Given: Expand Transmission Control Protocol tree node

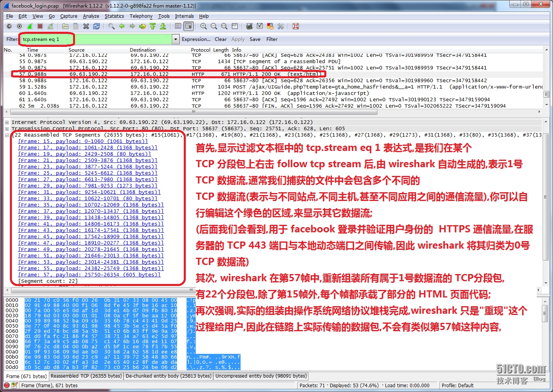Looking at the screenshot, I should [7, 129].
